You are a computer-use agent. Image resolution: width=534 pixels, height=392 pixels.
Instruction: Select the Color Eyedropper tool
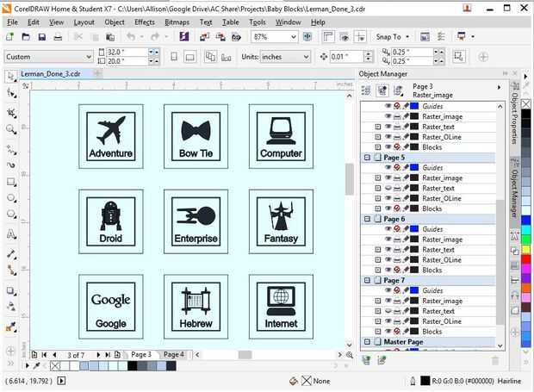pos(11,327)
